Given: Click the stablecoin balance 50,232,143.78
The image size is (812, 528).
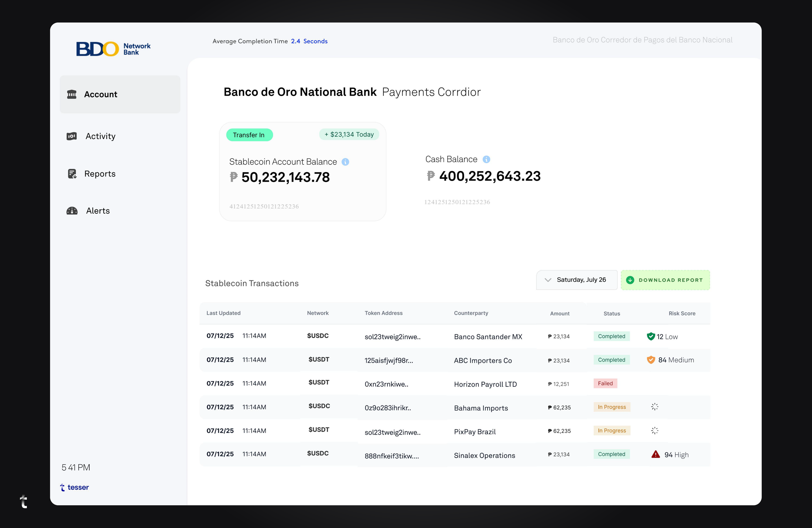Looking at the screenshot, I should pyautogui.click(x=285, y=177).
